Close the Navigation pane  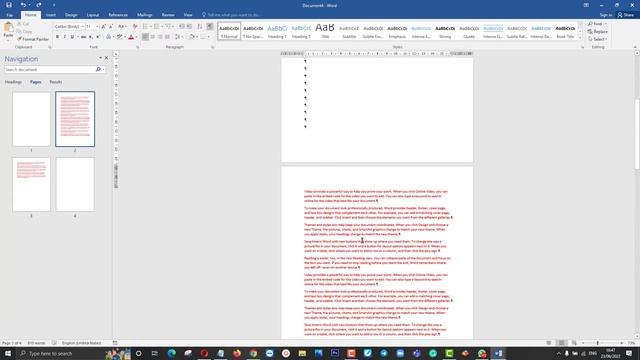point(107,58)
